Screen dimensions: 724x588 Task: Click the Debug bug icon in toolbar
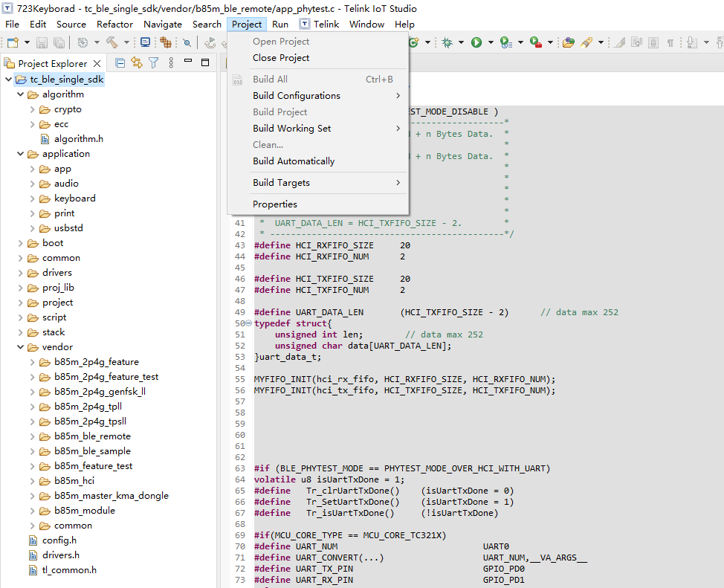point(447,42)
